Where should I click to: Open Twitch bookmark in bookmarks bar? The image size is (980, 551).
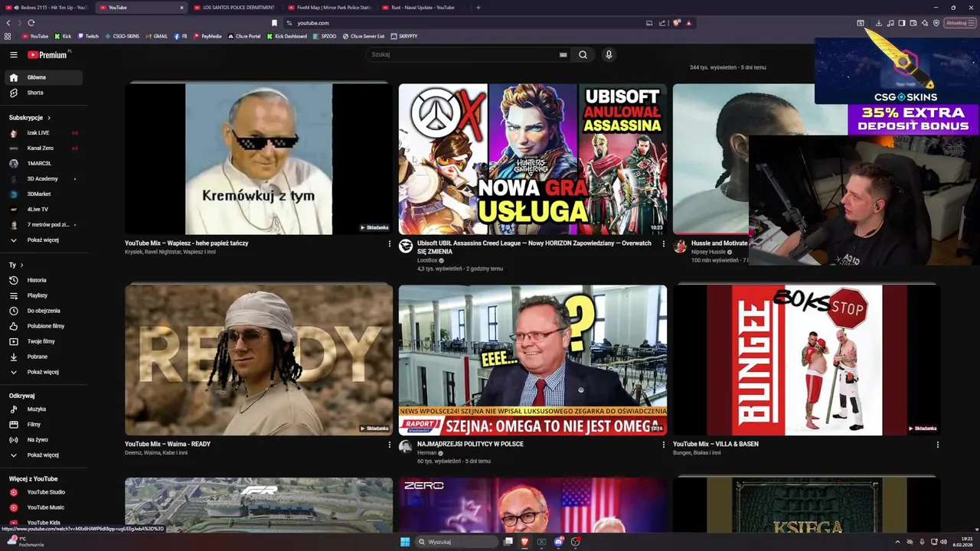88,36
